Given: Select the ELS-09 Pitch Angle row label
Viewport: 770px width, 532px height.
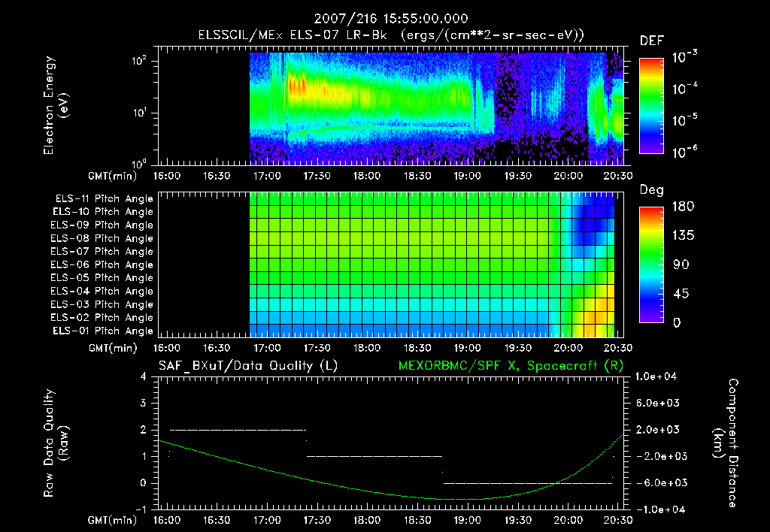Looking at the screenshot, I should pos(102,225).
